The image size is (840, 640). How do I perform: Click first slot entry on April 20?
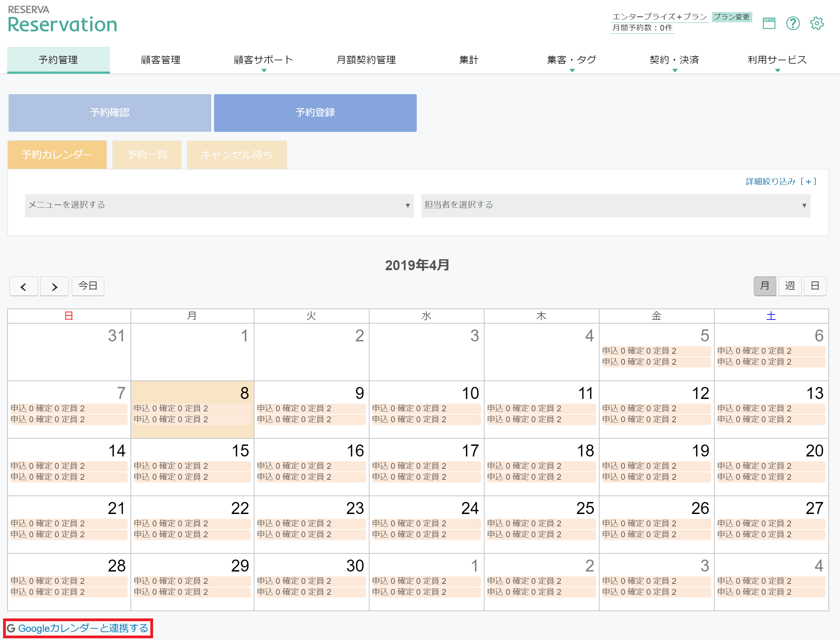771,466
